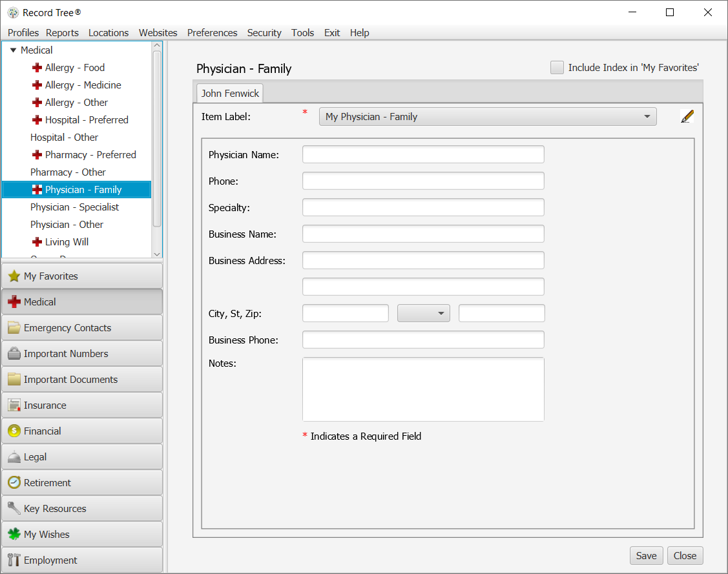Image resolution: width=728 pixels, height=574 pixels.
Task: Open the Medical red cross category
Action: click(14, 302)
